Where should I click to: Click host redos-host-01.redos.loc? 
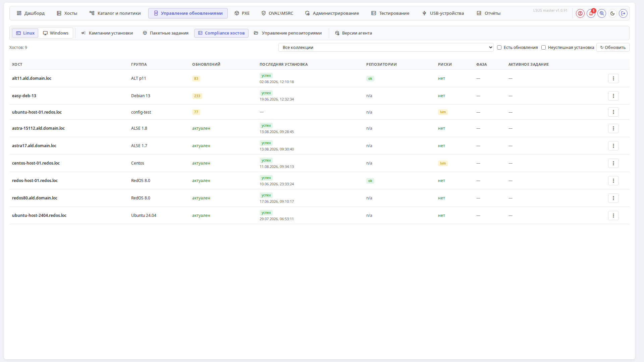coord(35,181)
